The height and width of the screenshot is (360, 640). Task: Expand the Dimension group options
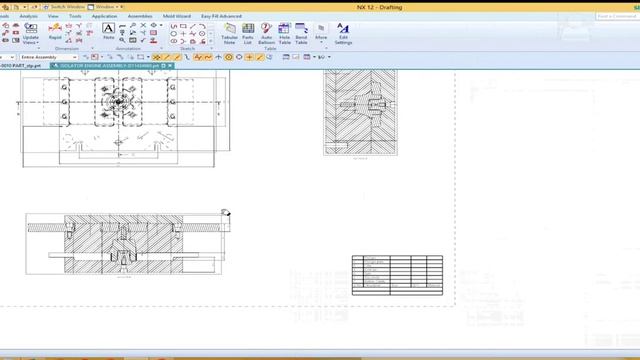click(92, 48)
